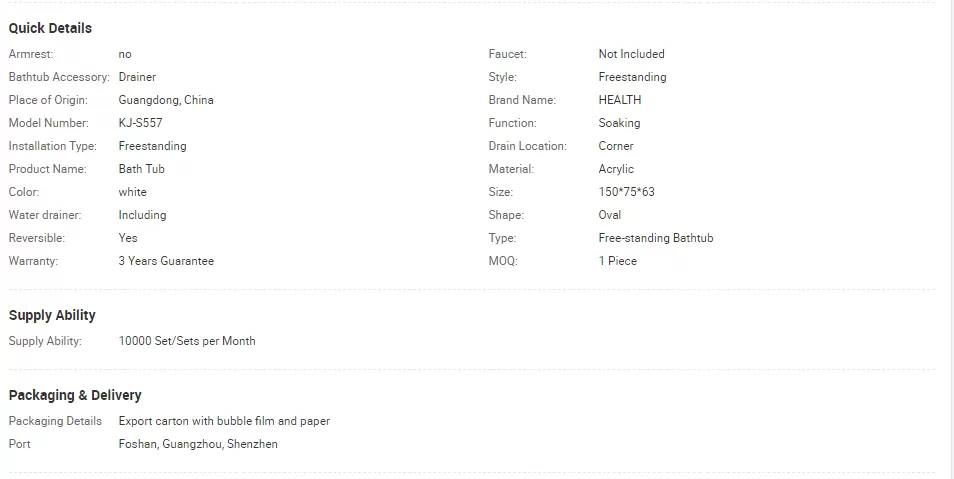The image size is (954, 479).
Task: Click the Foshan, Guangzhou, Shenzhen port text
Action: [x=198, y=444]
